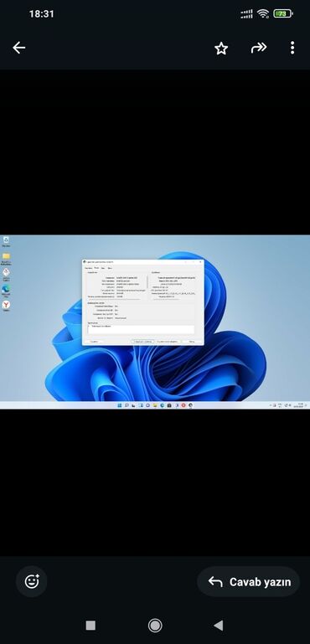This screenshot has width=310, height=644.
Task: Select the second tab in the dialog
Action: click(x=96, y=268)
